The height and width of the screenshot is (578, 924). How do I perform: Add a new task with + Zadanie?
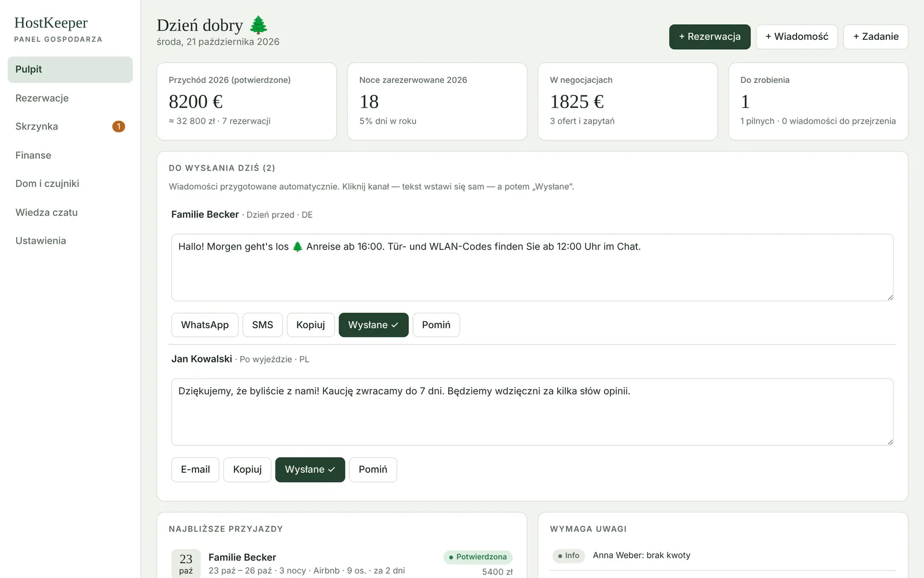click(875, 36)
